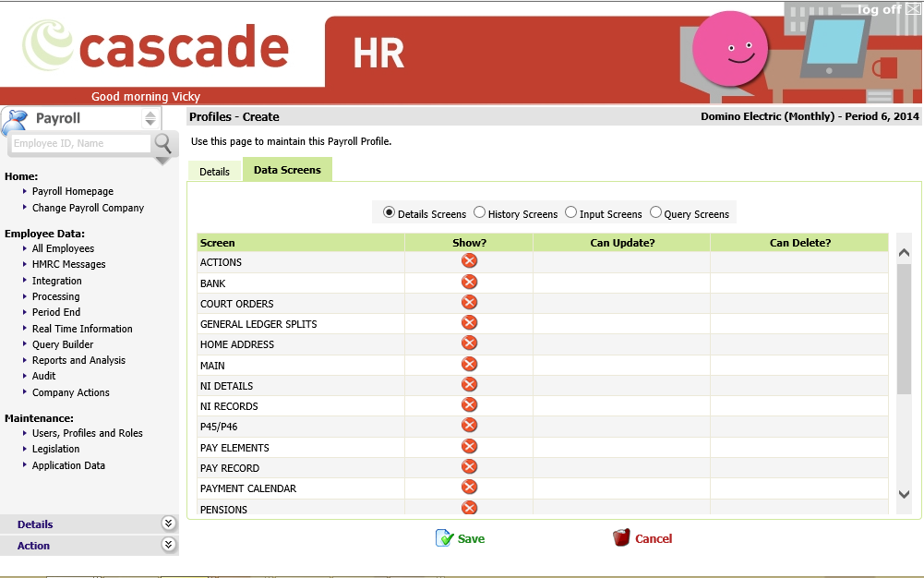Open the Audit link
The height and width of the screenshot is (578, 924).
tap(43, 376)
